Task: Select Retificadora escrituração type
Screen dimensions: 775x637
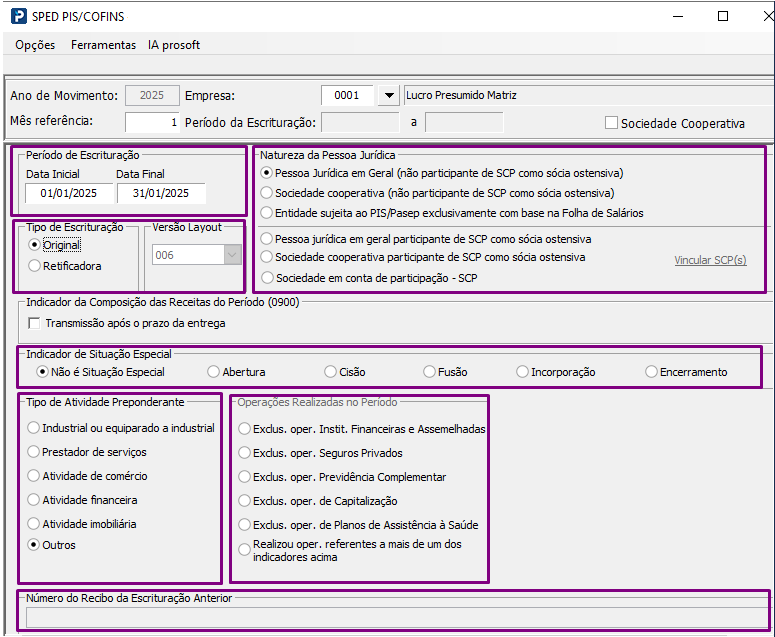Action: [x=36, y=266]
